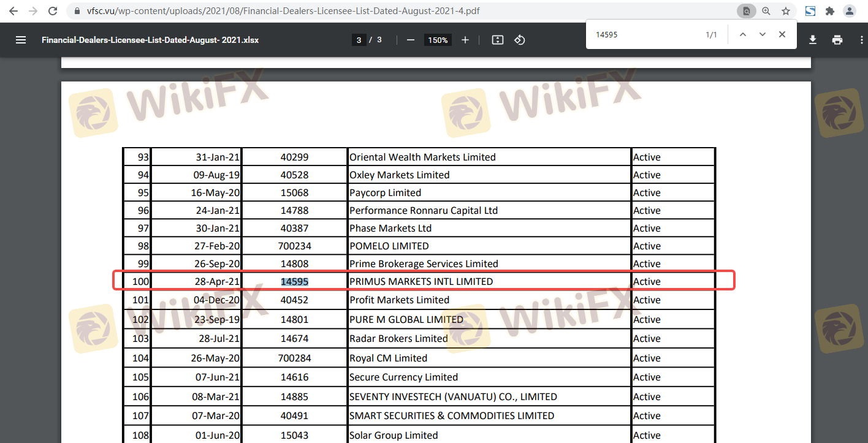Print the PDF document
868x443 pixels.
click(x=837, y=40)
